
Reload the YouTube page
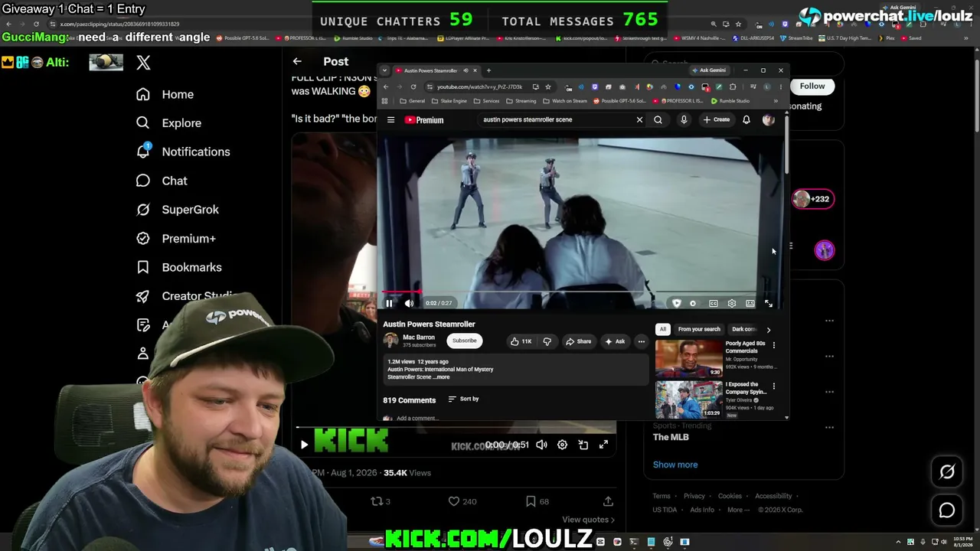pos(413,86)
